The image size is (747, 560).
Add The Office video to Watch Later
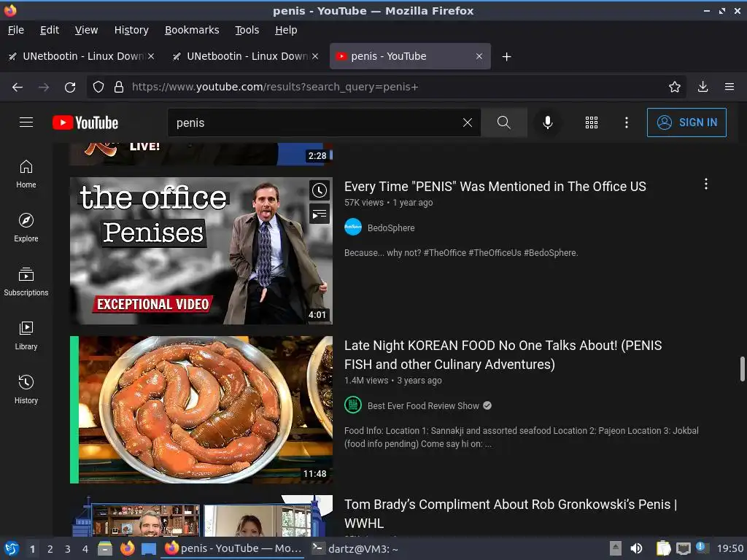[320, 190]
